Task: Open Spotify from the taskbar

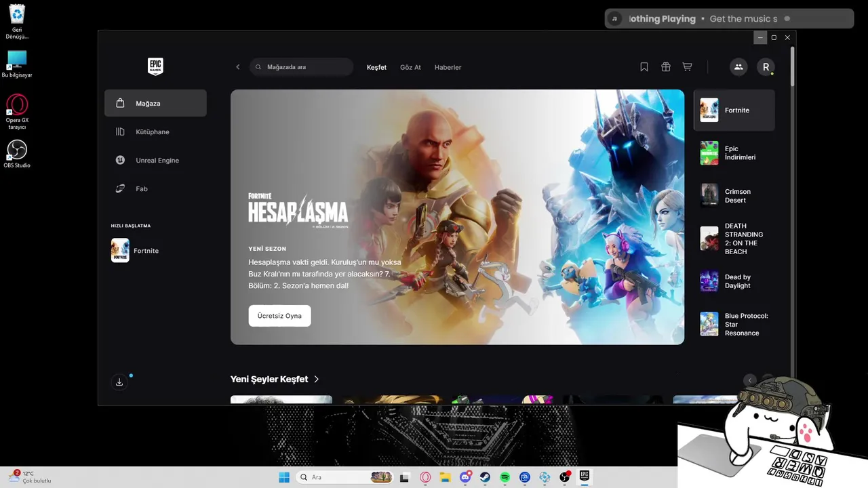Action: pos(505,477)
